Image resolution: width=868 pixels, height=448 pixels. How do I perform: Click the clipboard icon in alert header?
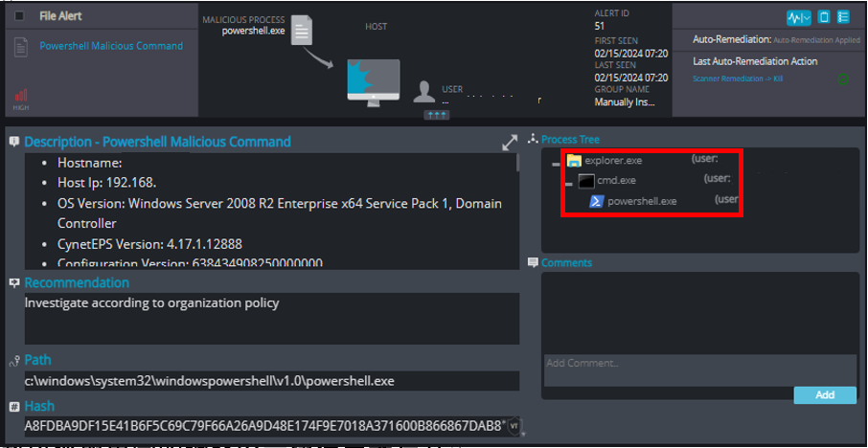(x=824, y=17)
